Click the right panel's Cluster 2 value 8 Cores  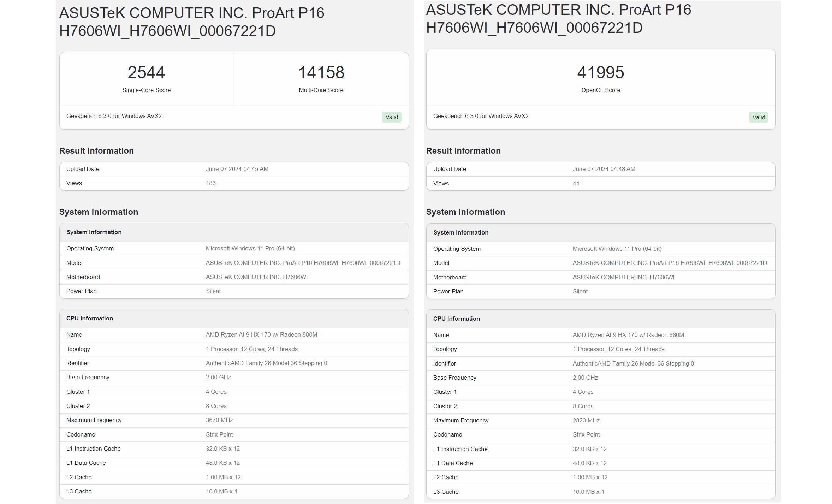(583, 406)
